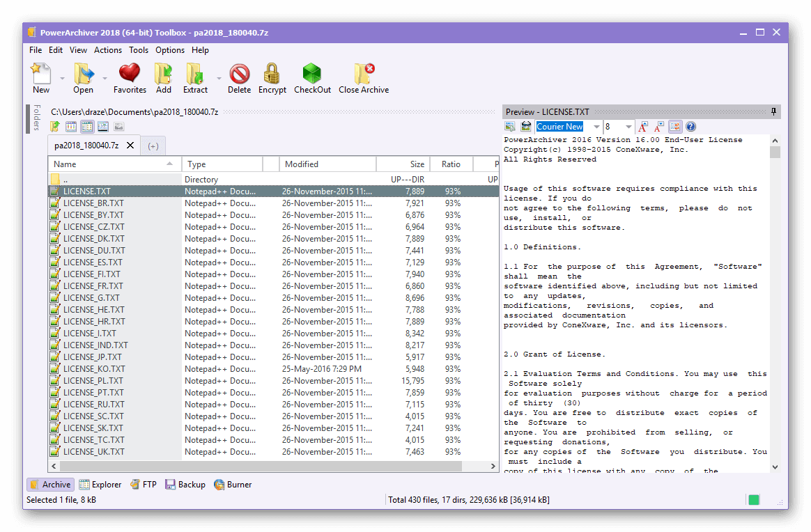
Task: Open the Edit menu
Action: tap(56, 50)
